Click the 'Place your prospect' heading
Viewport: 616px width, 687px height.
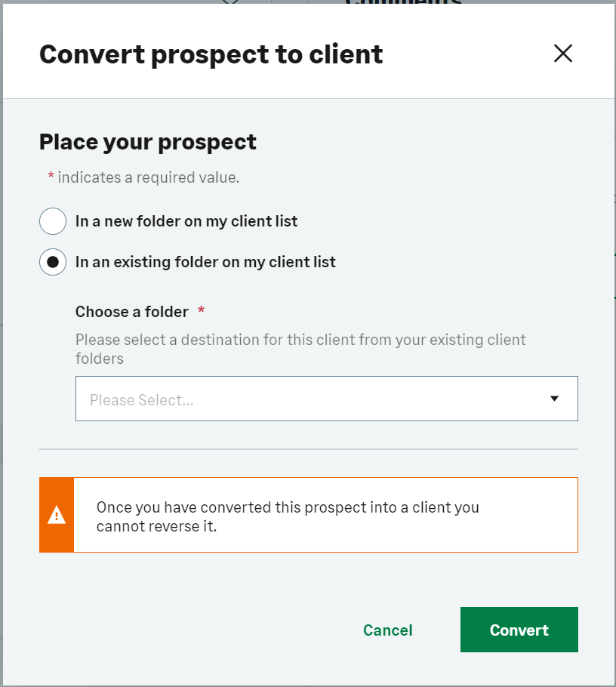[148, 142]
